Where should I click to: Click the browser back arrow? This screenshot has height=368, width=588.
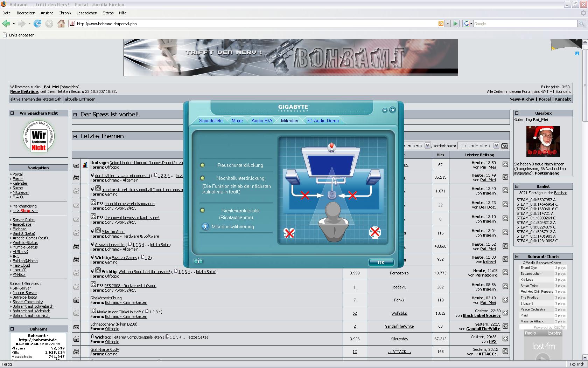tap(6, 24)
